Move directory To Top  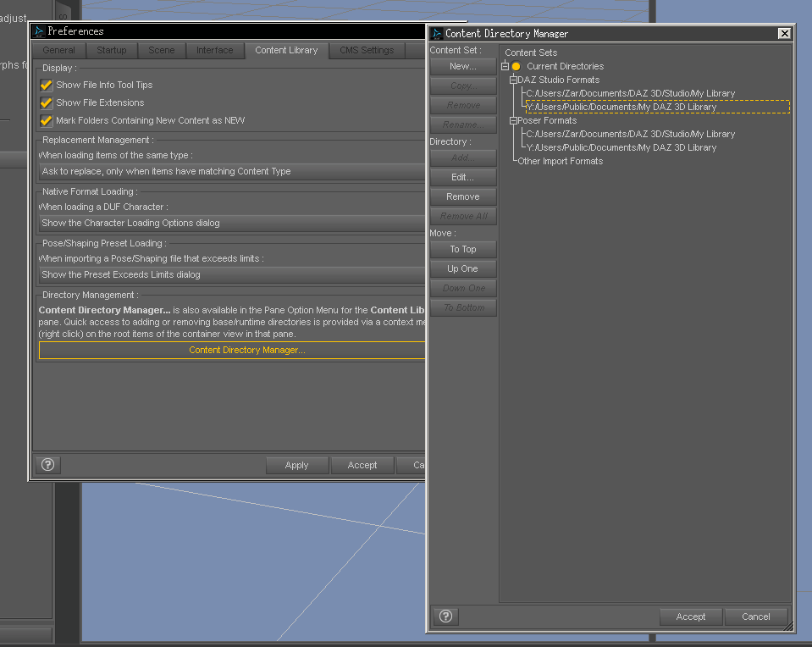pyautogui.click(x=463, y=249)
